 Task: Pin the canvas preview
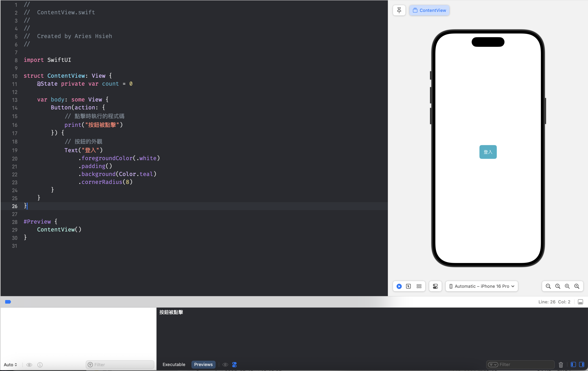[x=399, y=10]
